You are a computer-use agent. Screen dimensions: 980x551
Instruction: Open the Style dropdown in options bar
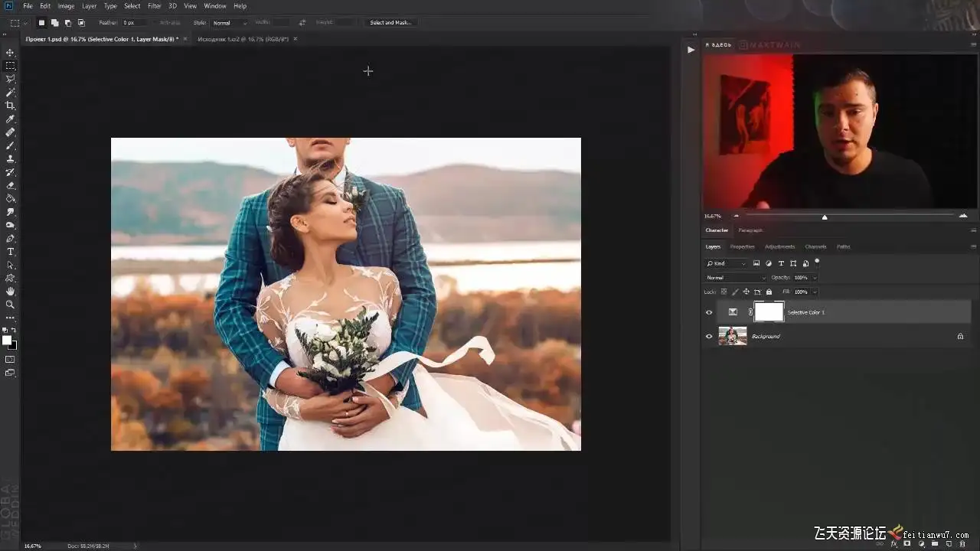point(230,23)
